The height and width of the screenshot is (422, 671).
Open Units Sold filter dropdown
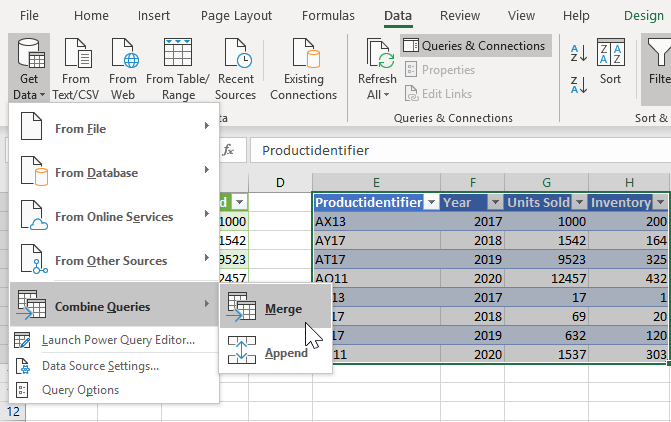click(x=577, y=202)
